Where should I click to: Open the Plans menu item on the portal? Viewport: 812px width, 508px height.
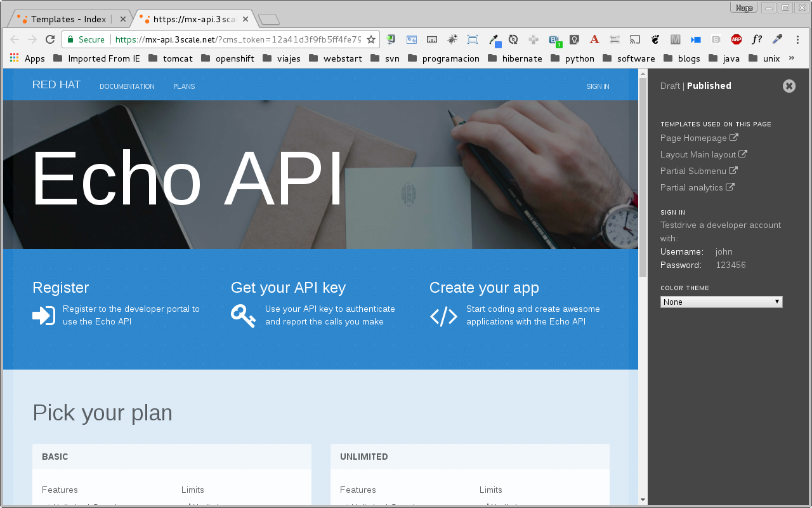(x=184, y=86)
